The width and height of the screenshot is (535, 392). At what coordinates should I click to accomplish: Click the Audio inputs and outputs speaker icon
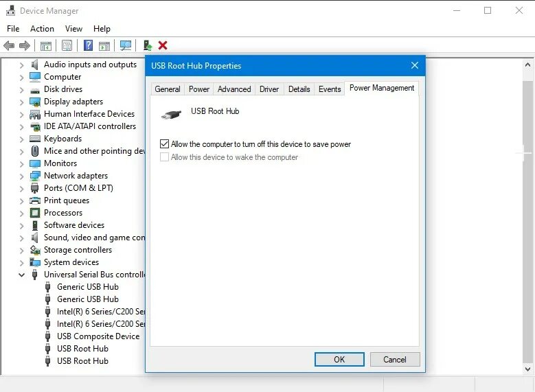pyautogui.click(x=35, y=65)
